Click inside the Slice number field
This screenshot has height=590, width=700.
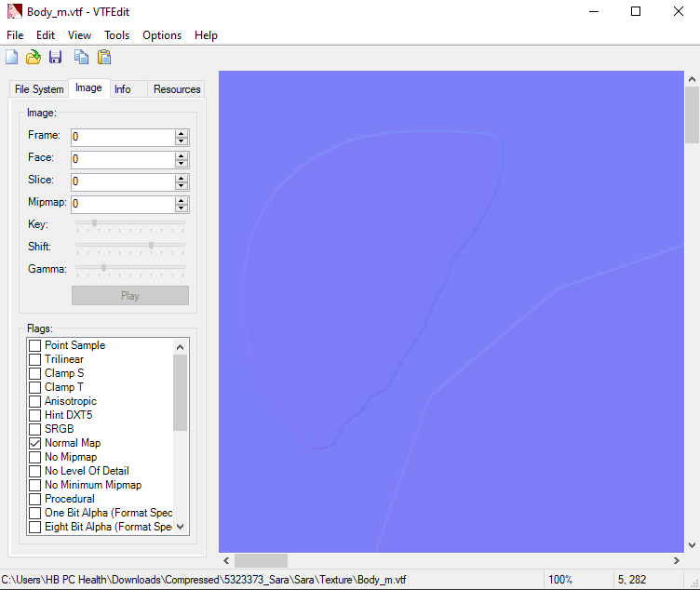(123, 181)
